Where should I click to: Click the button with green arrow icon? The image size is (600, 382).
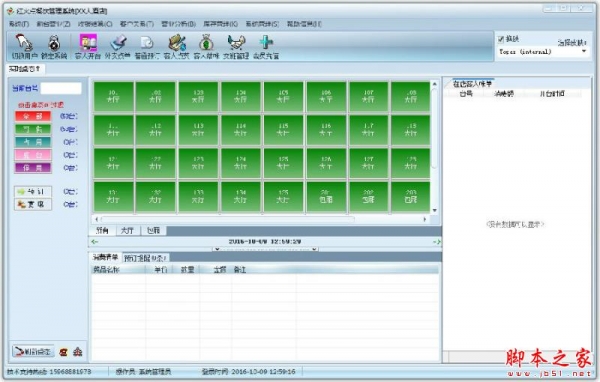point(33,191)
